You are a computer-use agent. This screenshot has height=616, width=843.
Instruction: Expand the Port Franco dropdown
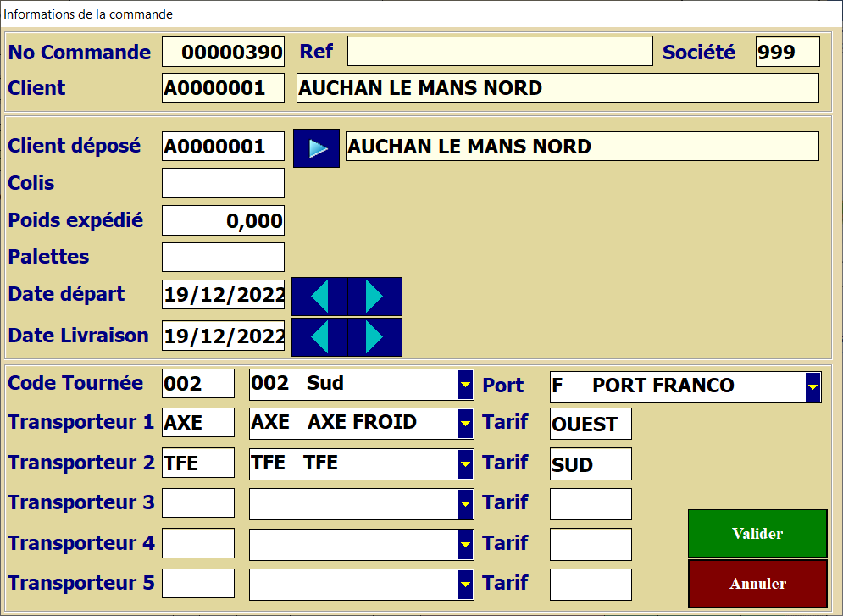812,386
